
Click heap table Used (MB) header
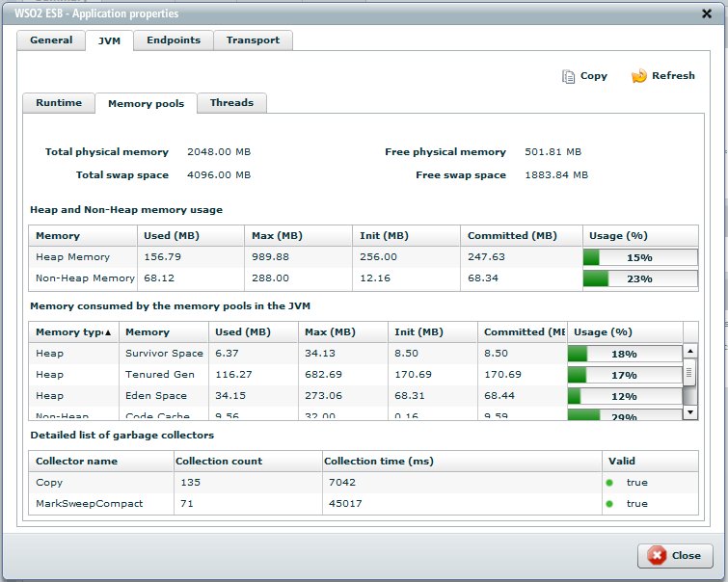click(x=190, y=236)
